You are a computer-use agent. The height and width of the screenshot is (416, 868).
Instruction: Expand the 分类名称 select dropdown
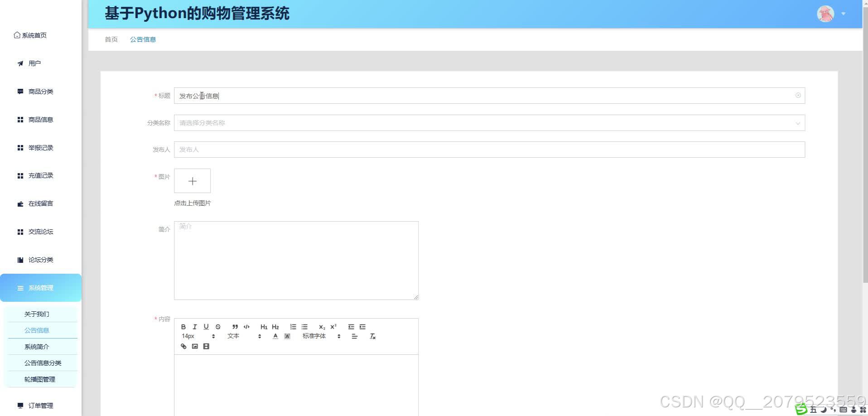point(489,123)
